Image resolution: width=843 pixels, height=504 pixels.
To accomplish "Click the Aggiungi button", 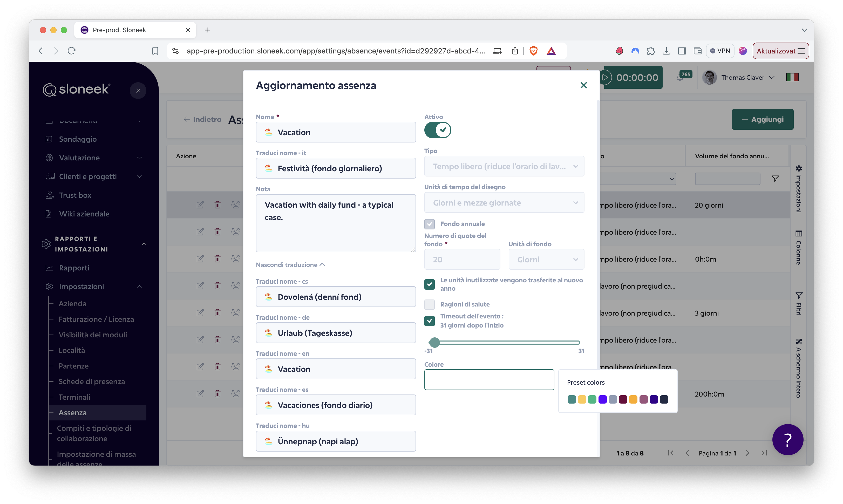I will point(763,119).
